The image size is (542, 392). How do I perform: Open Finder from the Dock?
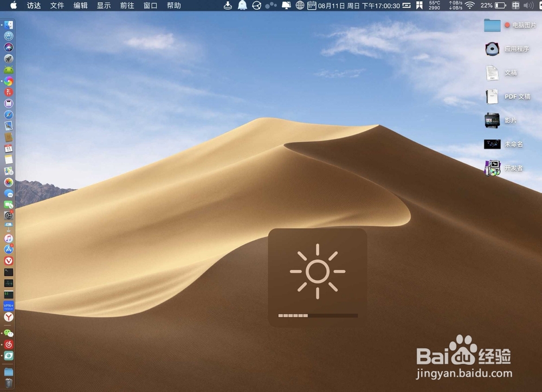point(8,24)
